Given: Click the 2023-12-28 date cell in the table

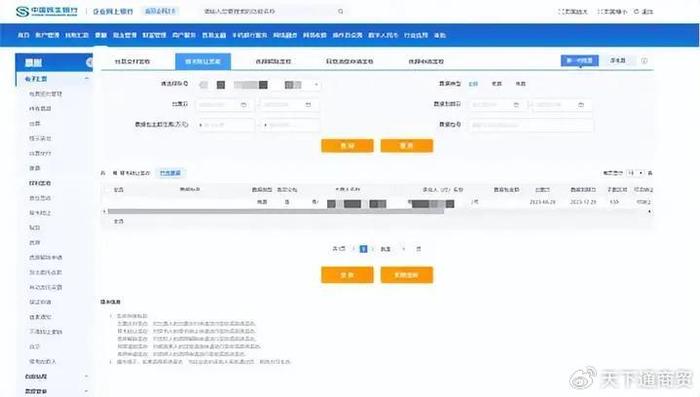Looking at the screenshot, I should pyautogui.click(x=583, y=202).
